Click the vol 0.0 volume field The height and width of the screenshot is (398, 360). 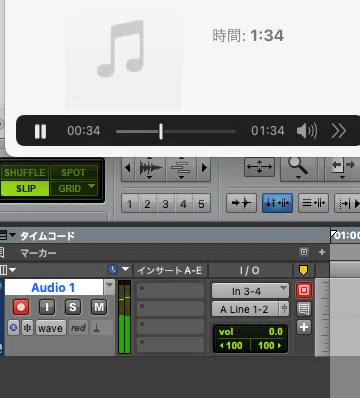click(x=250, y=332)
